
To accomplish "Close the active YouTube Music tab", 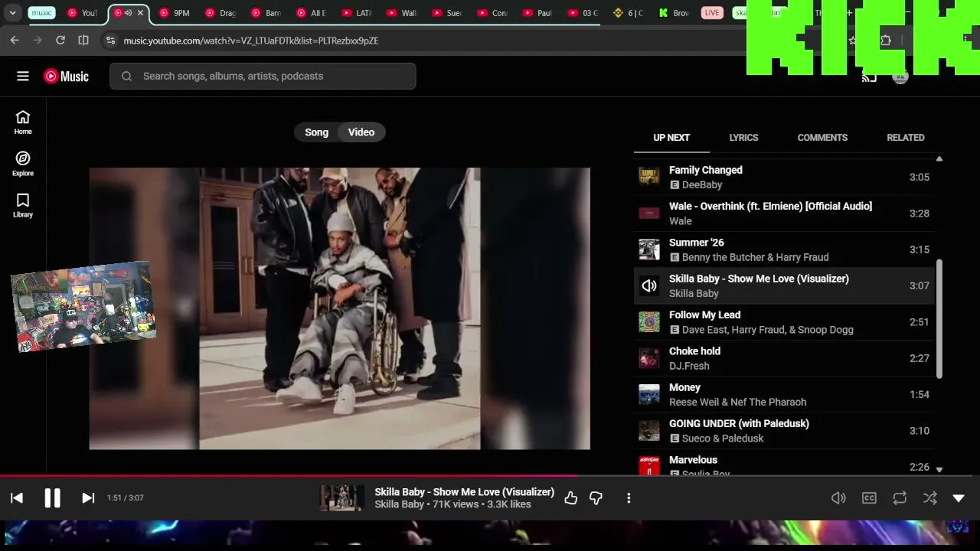I will [140, 13].
